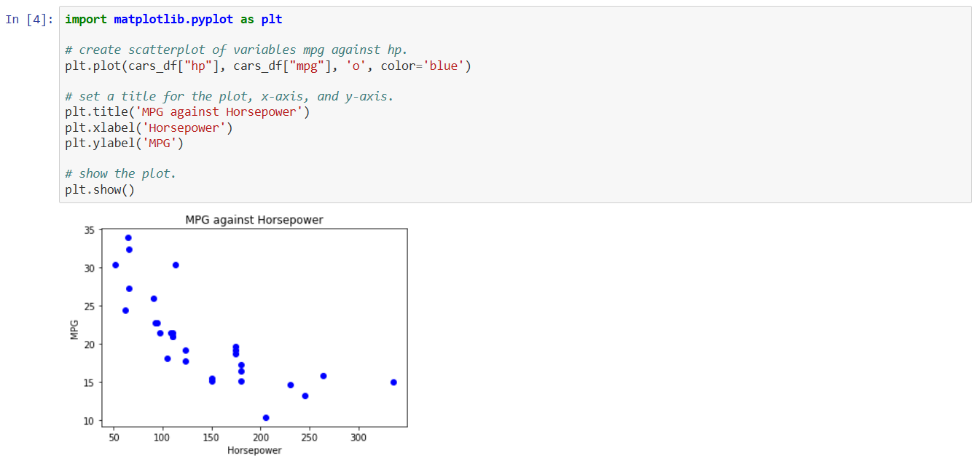Click the plt.show() code line
Viewport: 980px width, 461px height.
click(x=100, y=190)
